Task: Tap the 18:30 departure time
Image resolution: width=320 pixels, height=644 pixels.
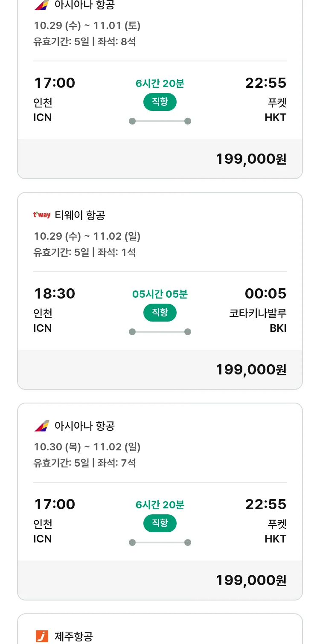Action: pyautogui.click(x=55, y=293)
